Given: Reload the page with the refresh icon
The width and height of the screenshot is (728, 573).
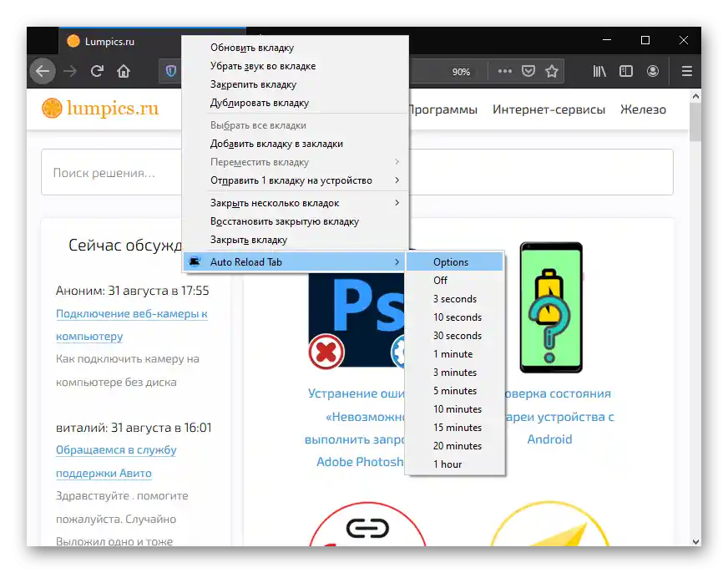Looking at the screenshot, I should point(97,71).
